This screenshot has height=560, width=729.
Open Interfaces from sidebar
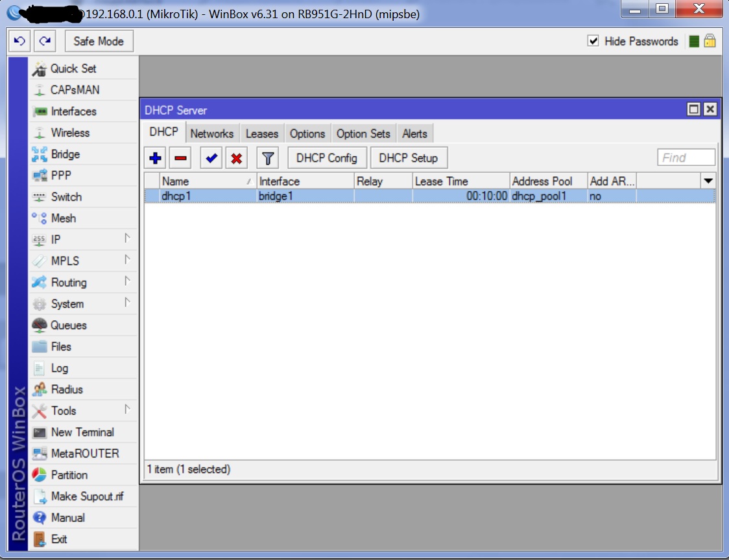click(x=83, y=111)
